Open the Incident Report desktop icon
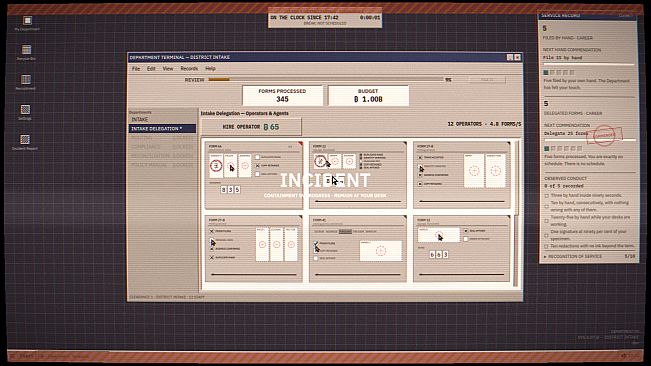This screenshot has width=651, height=366. click(x=25, y=142)
